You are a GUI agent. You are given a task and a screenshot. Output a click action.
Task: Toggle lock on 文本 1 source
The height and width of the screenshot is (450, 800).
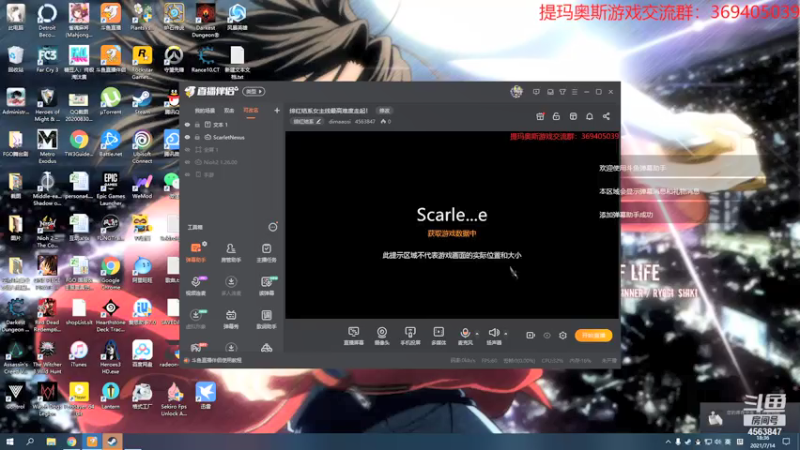[197, 124]
